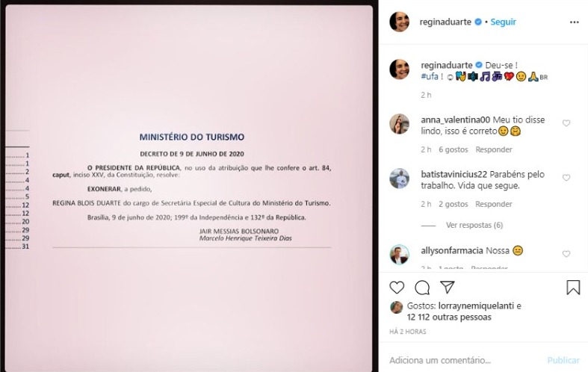The width and height of the screenshot is (588, 372).
Task: Open the three-dot post options menu
Action: (x=574, y=22)
